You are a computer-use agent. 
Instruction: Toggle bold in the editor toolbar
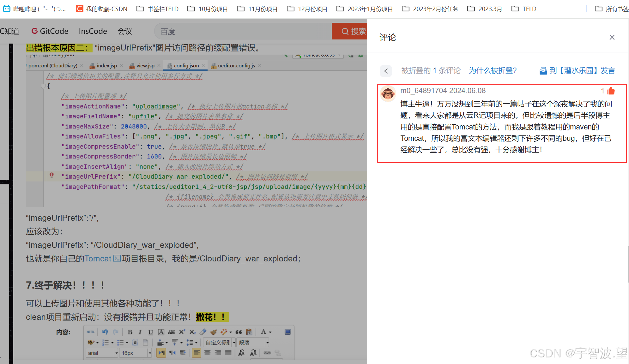coord(130,332)
